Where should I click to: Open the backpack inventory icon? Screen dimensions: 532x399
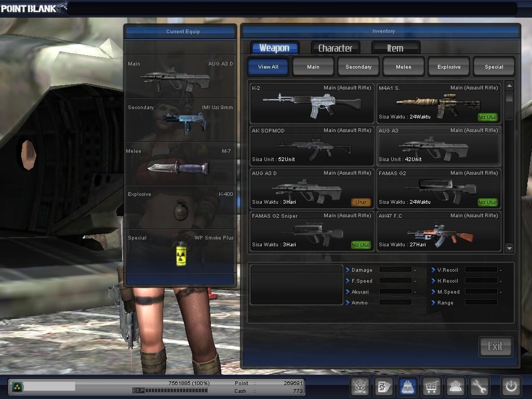click(x=407, y=386)
